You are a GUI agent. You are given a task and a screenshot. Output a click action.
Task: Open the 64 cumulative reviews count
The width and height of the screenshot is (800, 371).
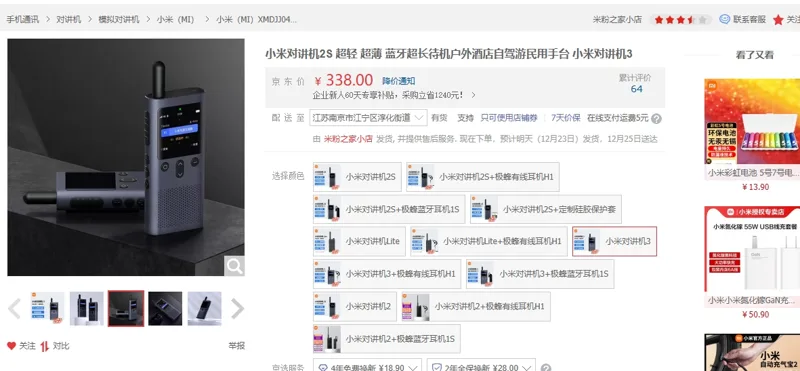pyautogui.click(x=636, y=89)
